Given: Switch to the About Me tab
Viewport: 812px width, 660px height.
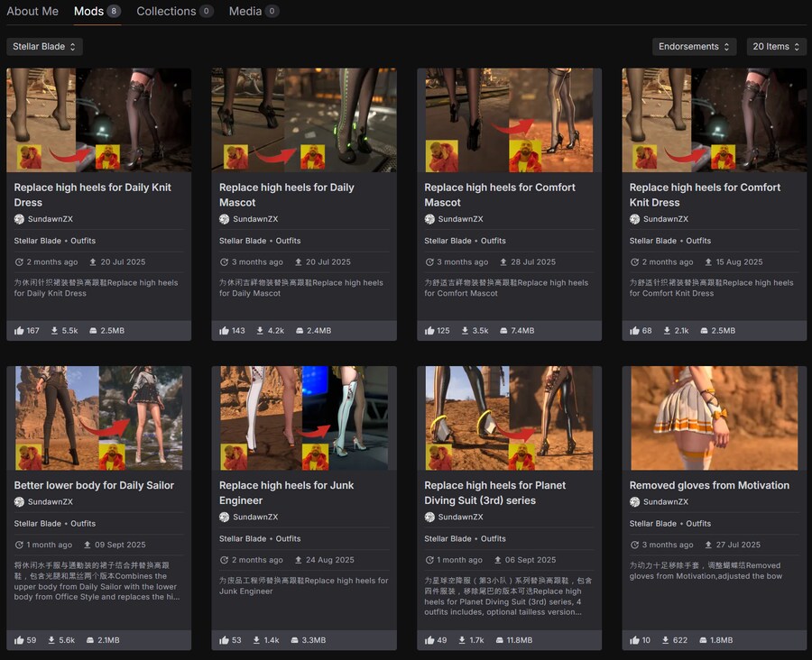Looking at the screenshot, I should click(32, 12).
